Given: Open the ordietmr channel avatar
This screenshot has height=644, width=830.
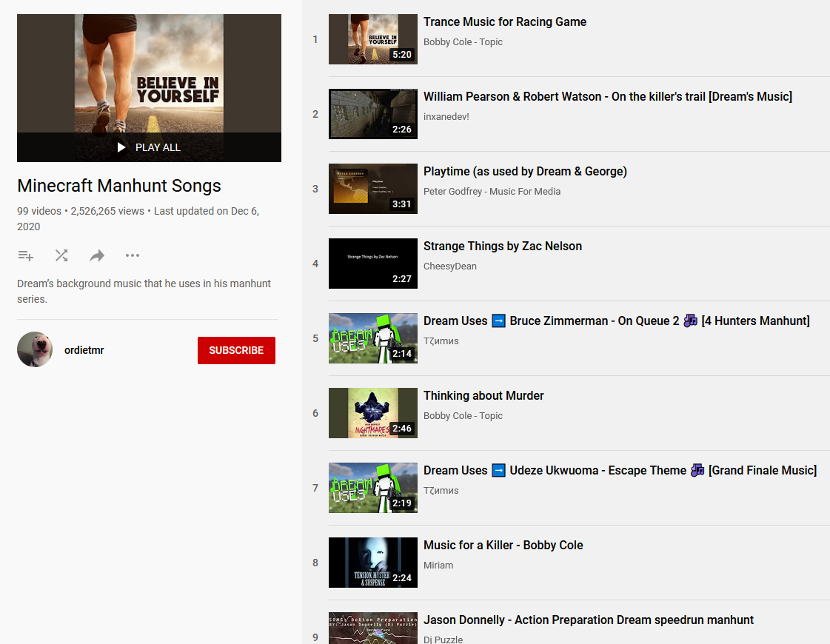Looking at the screenshot, I should pyautogui.click(x=35, y=350).
